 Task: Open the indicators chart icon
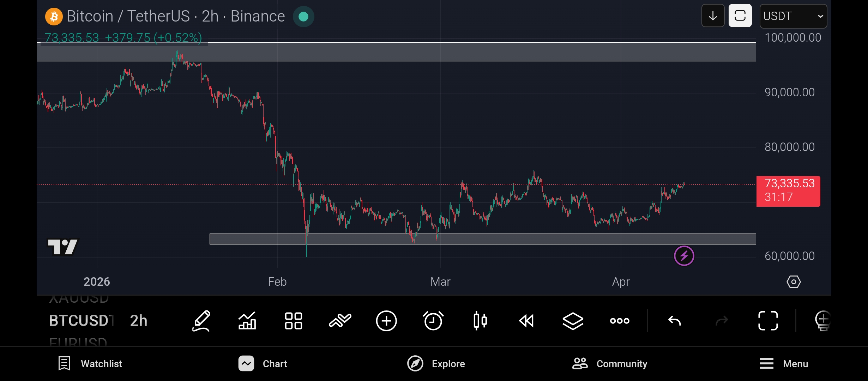pyautogui.click(x=247, y=321)
